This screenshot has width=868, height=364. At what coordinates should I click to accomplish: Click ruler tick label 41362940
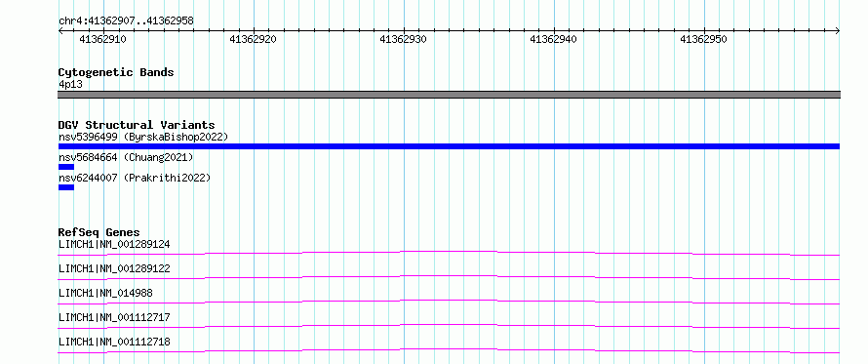553,39
